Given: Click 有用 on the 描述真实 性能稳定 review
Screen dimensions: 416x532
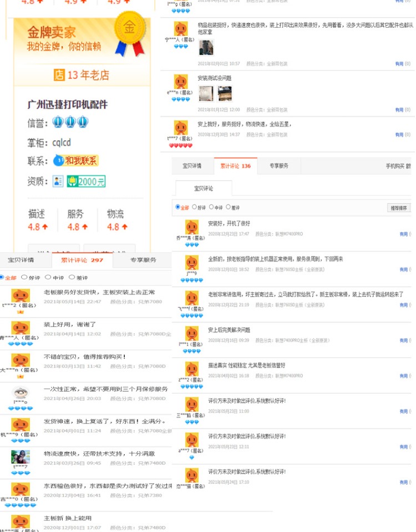Looking at the screenshot, I should click(405, 376).
